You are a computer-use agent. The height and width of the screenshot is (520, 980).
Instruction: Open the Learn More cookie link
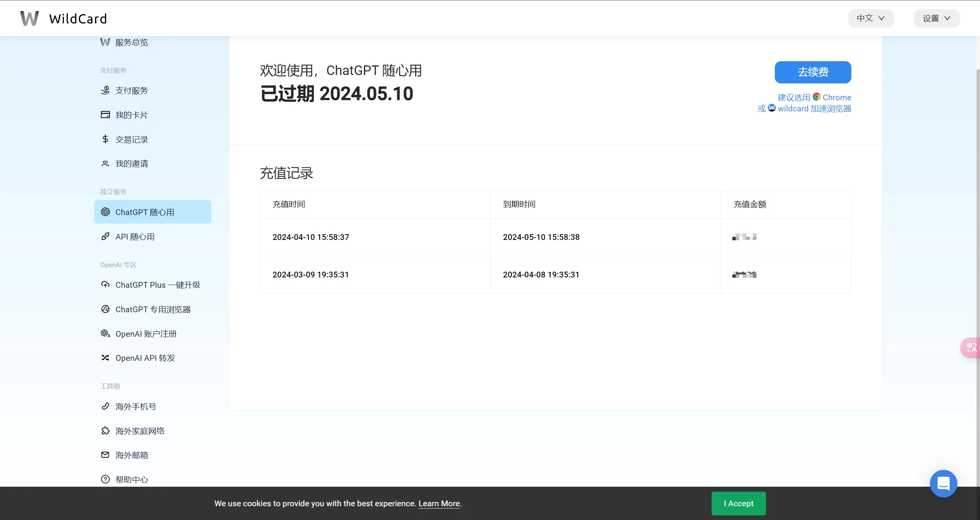point(439,504)
